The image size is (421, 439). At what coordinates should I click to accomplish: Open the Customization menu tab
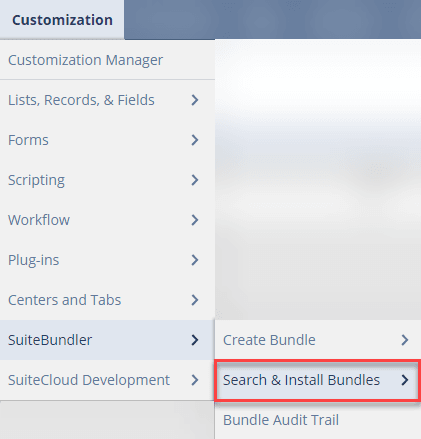(62, 20)
